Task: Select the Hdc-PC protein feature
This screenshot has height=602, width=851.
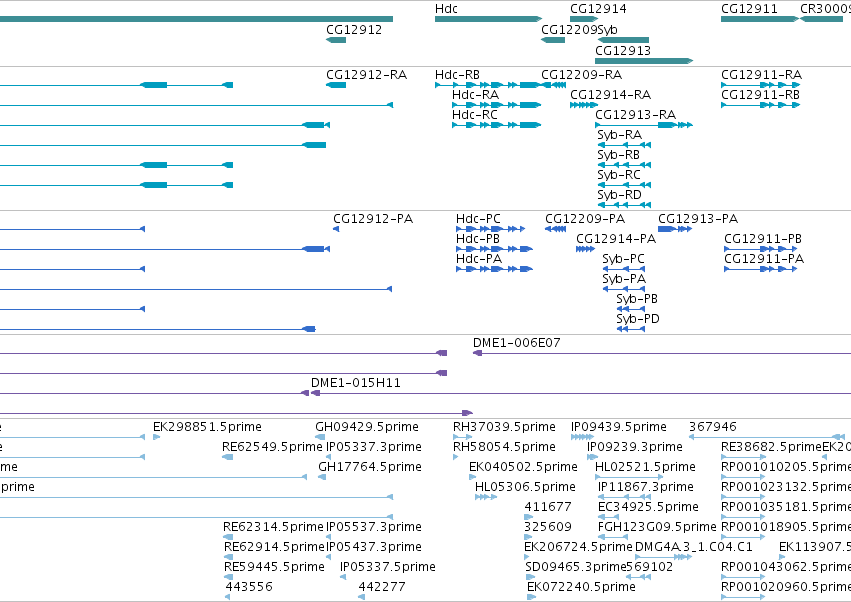Action: click(491, 229)
